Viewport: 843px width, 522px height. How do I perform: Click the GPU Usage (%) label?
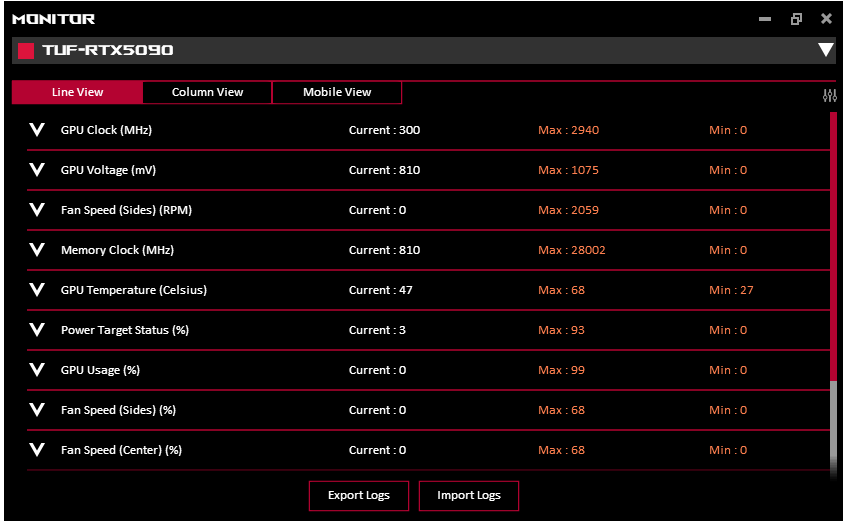(101, 370)
